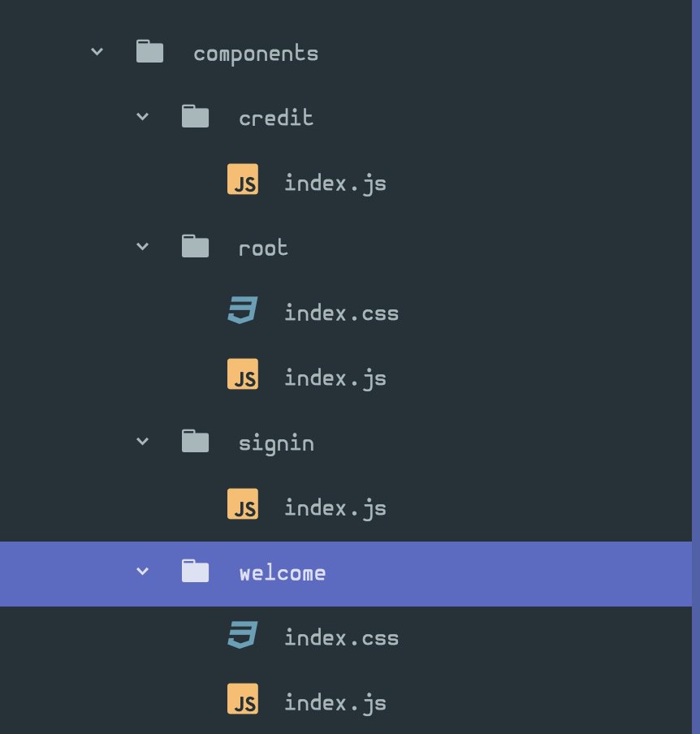Open index.css under the root folder
The width and height of the screenshot is (700, 734).
(341, 313)
